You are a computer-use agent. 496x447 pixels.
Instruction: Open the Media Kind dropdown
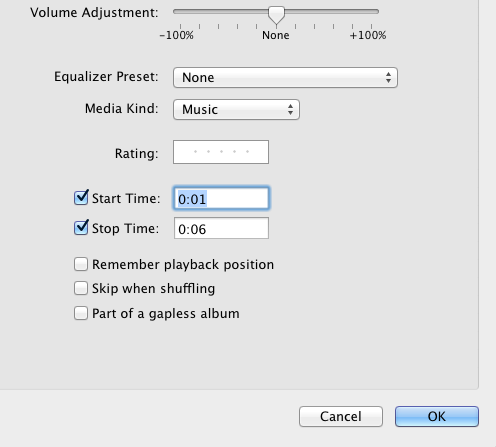coord(236,110)
